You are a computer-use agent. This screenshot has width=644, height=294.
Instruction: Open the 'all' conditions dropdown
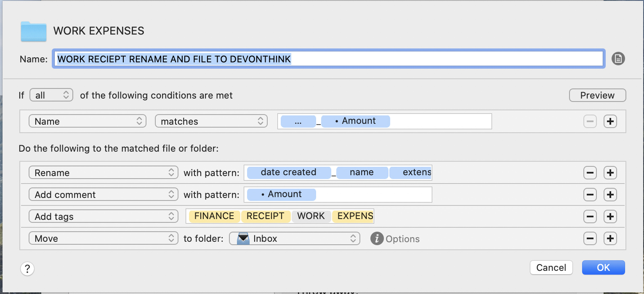point(51,95)
